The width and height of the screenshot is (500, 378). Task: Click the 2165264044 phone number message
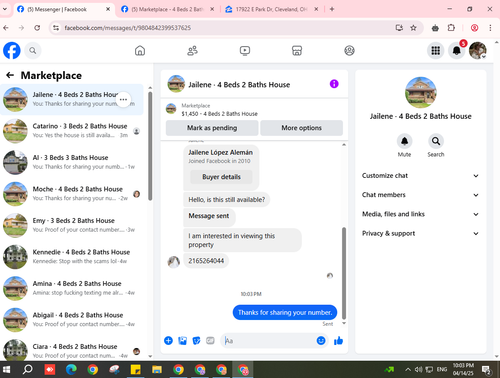[x=206, y=261]
